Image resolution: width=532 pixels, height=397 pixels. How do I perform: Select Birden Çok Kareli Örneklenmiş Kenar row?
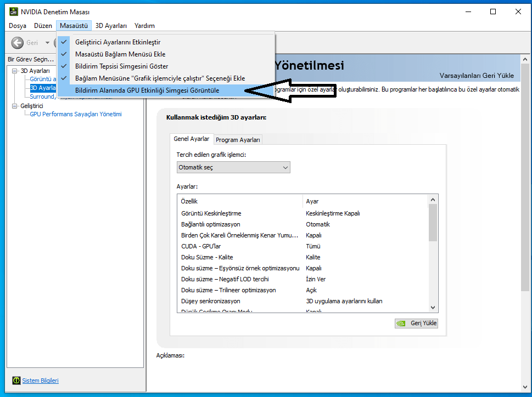(303, 235)
